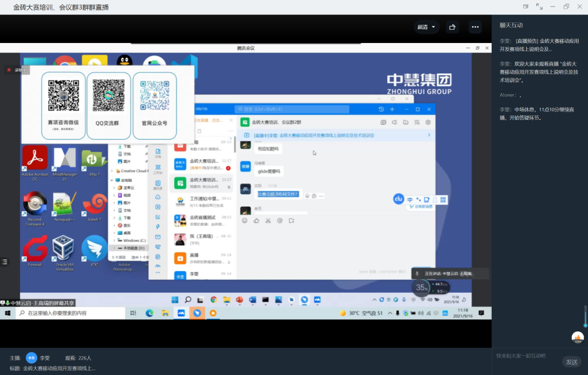Open 工作台 in DingTalk sidebar

point(158,169)
